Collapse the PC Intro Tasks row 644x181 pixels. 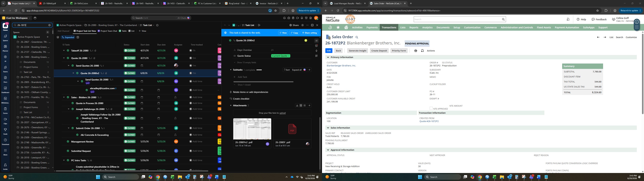pos(64,161)
